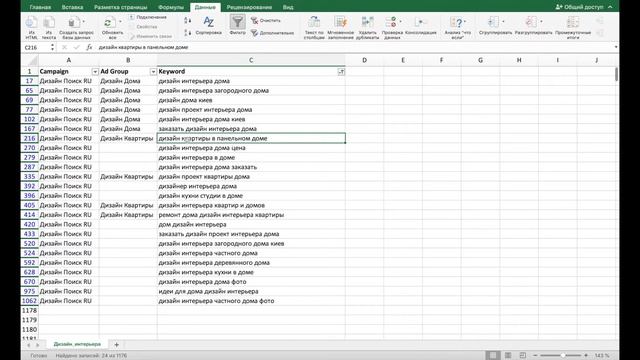Image resolution: width=640 pixels, height=360 pixels.
Task: Open the Campaign column filter dropdown
Action: tap(95, 71)
